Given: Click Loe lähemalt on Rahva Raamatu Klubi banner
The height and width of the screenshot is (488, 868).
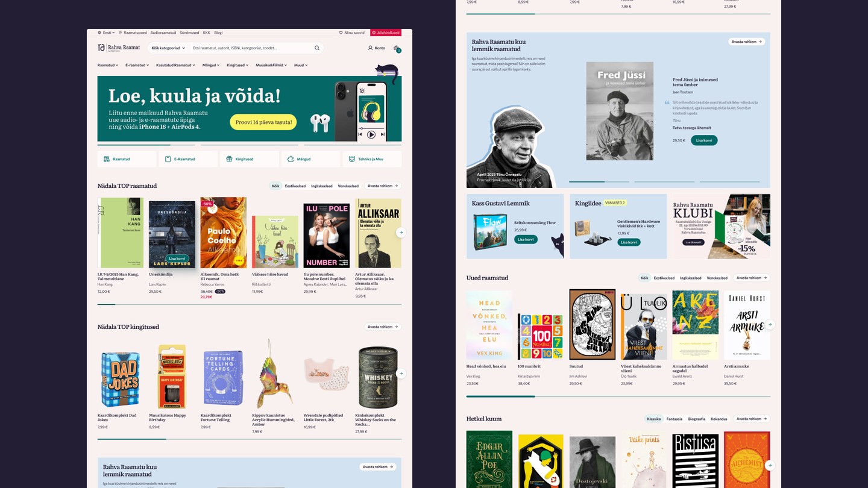Looking at the screenshot, I should click(693, 242).
